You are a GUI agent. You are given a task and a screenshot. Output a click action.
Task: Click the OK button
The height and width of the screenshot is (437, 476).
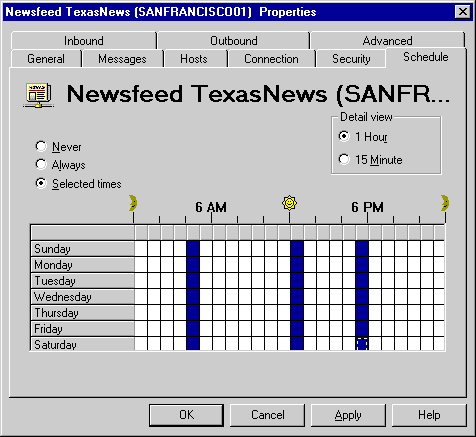pos(186,415)
